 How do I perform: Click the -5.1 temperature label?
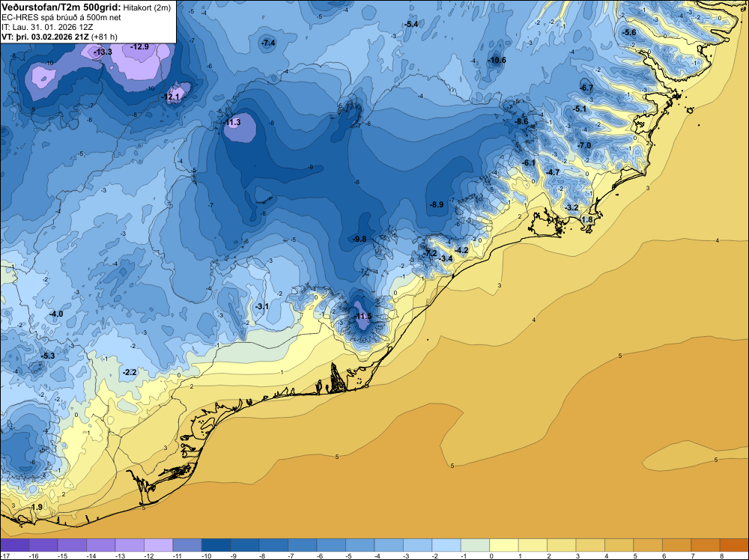tap(580, 109)
